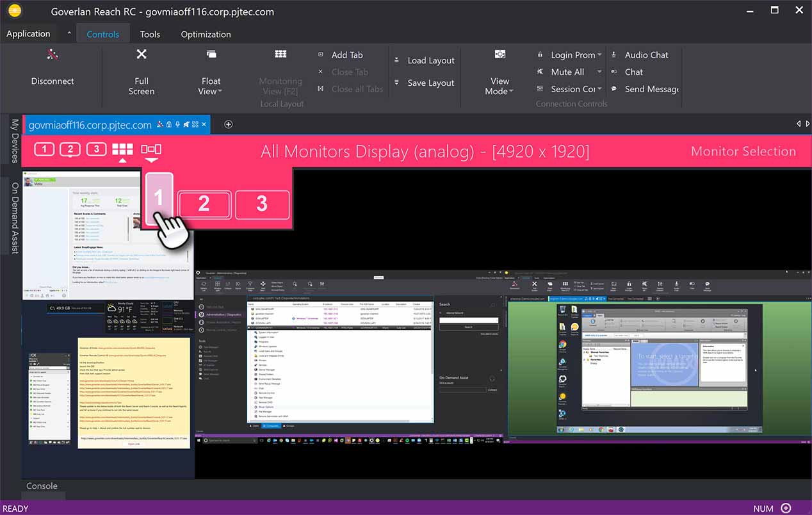The height and width of the screenshot is (515, 812).
Task: Click the Goverlan logo in title bar
Action: pos(14,11)
